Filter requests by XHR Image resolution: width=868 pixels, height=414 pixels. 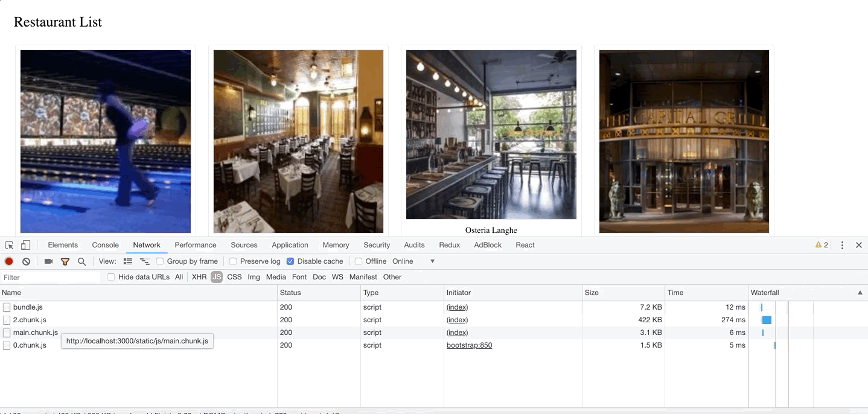199,277
